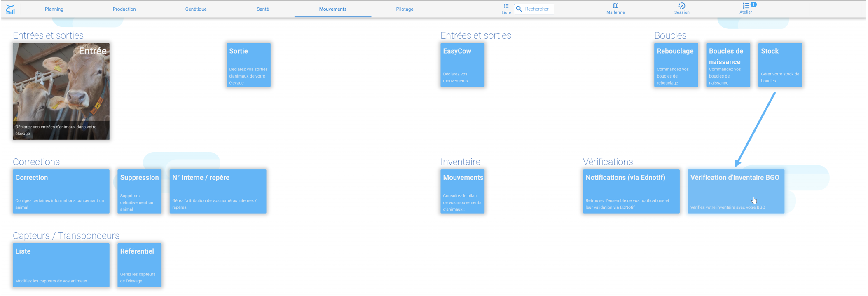This screenshot has height=296, width=868.
Task: Open the Atelier icon with notification badge
Action: (x=746, y=8)
